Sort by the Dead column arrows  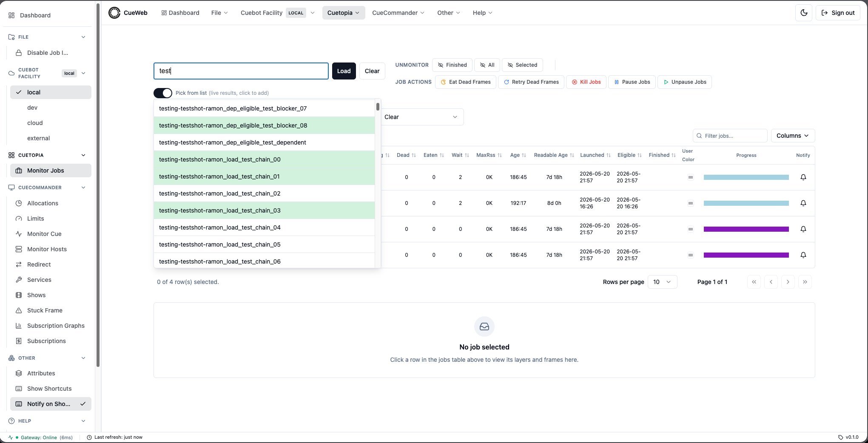414,155
